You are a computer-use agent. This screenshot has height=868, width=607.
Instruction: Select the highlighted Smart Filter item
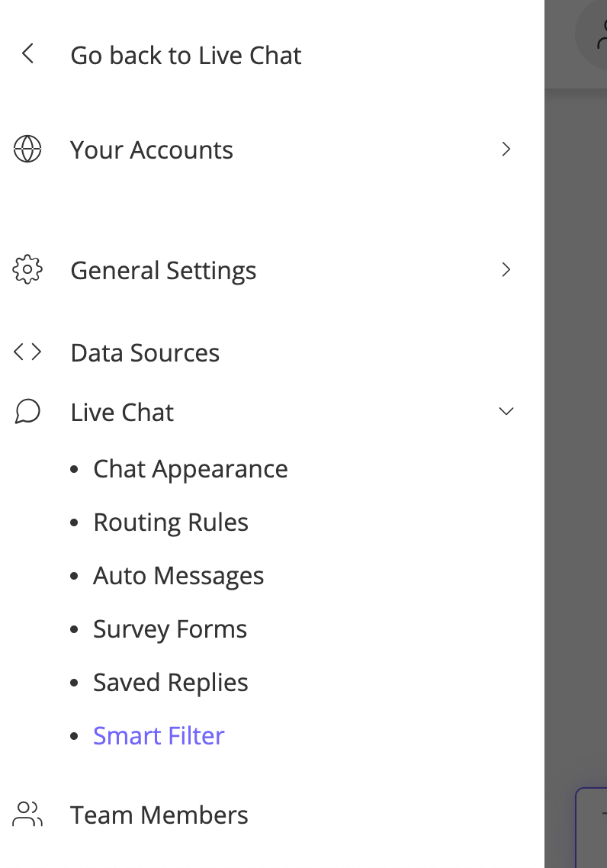(159, 735)
